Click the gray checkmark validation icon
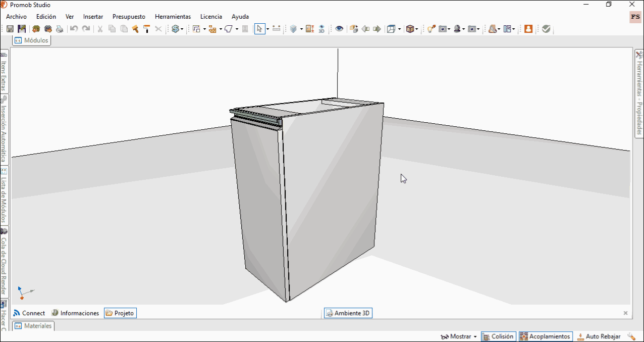Screen dimensions: 644x342 pyautogui.click(x=546, y=29)
